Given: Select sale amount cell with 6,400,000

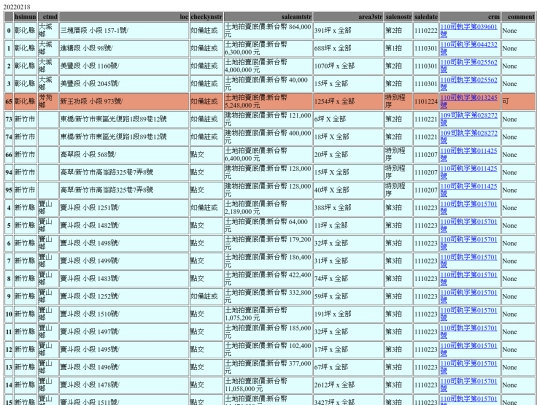Looking at the screenshot, I should [268, 155].
